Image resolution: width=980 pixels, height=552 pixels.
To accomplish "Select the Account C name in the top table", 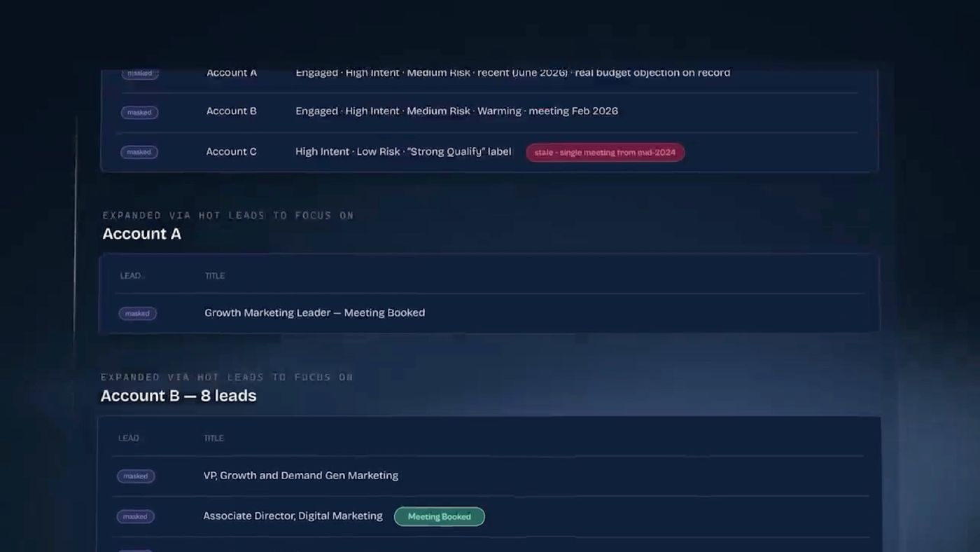I will click(x=232, y=151).
